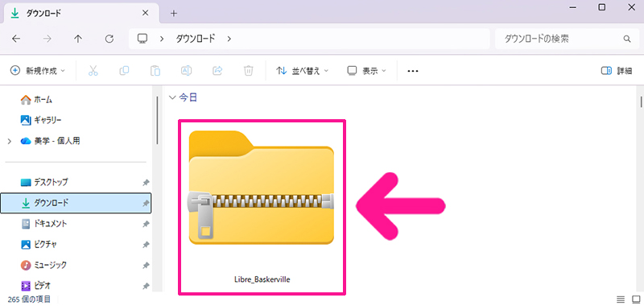Click the PC monitor icon in address bar
The height and width of the screenshot is (306, 644).
[142, 39]
